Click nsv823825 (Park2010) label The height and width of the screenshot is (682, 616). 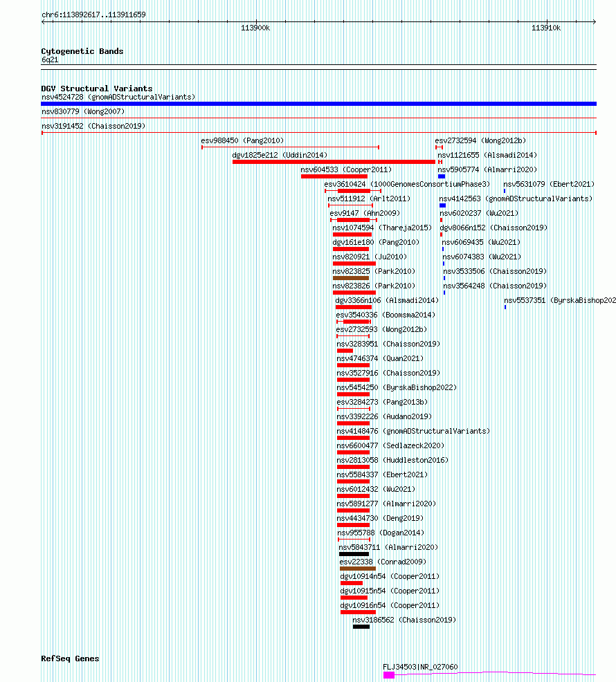click(x=374, y=271)
